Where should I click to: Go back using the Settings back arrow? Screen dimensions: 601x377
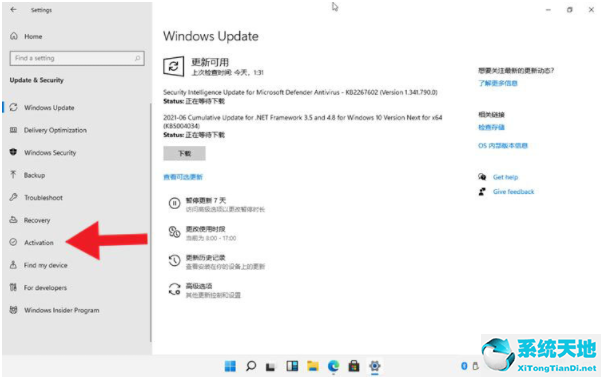[x=13, y=10]
